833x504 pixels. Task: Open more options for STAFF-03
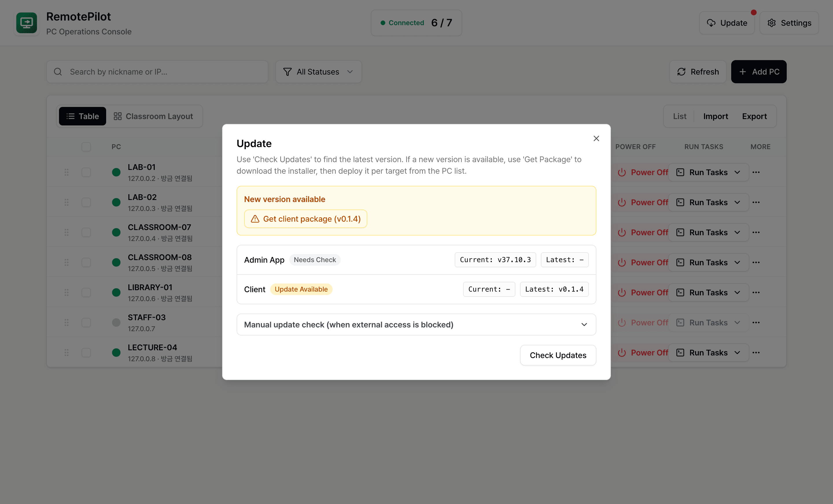click(x=756, y=323)
